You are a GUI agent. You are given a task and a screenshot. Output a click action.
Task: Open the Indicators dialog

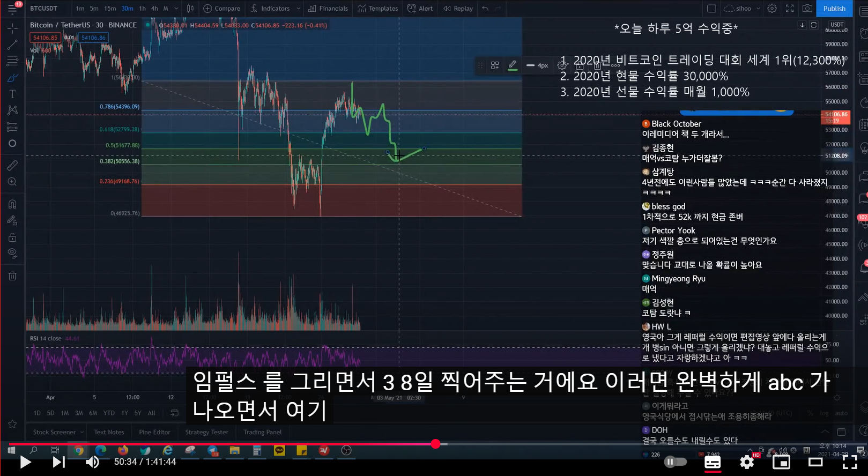click(270, 9)
